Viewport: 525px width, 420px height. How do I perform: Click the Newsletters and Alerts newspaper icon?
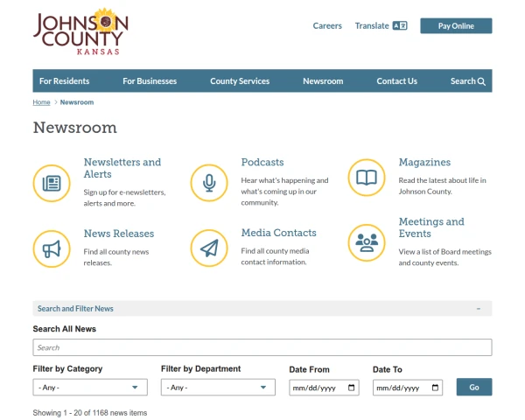tap(52, 182)
